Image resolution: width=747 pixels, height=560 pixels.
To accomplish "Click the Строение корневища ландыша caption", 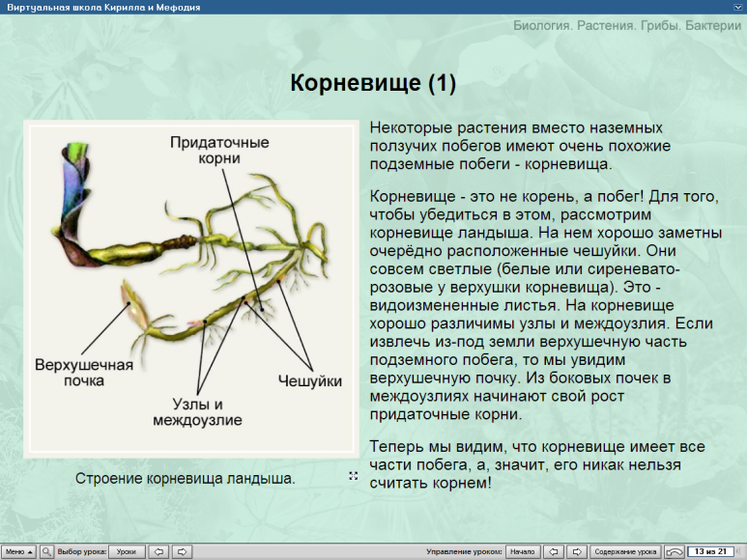I will click(x=186, y=478).
